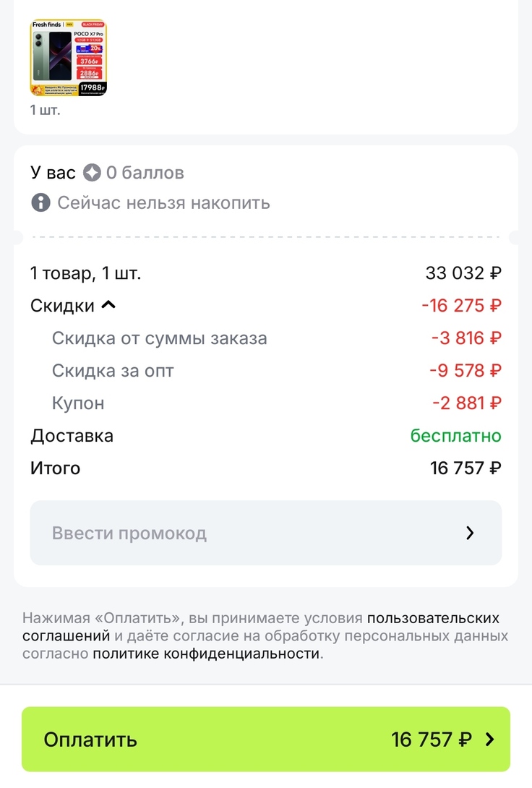532x788 pixels.
Task: Tap the info icon beside 'Сейчас нельзя накопить'
Action: [x=40, y=202]
